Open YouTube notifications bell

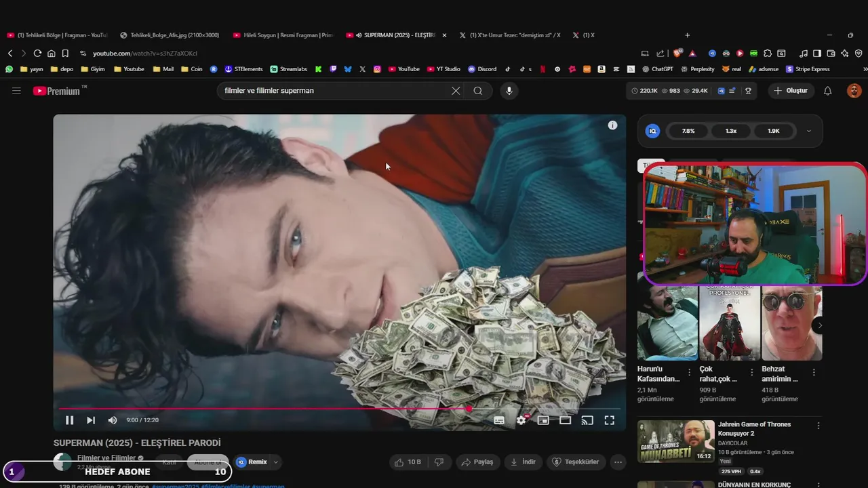827,91
